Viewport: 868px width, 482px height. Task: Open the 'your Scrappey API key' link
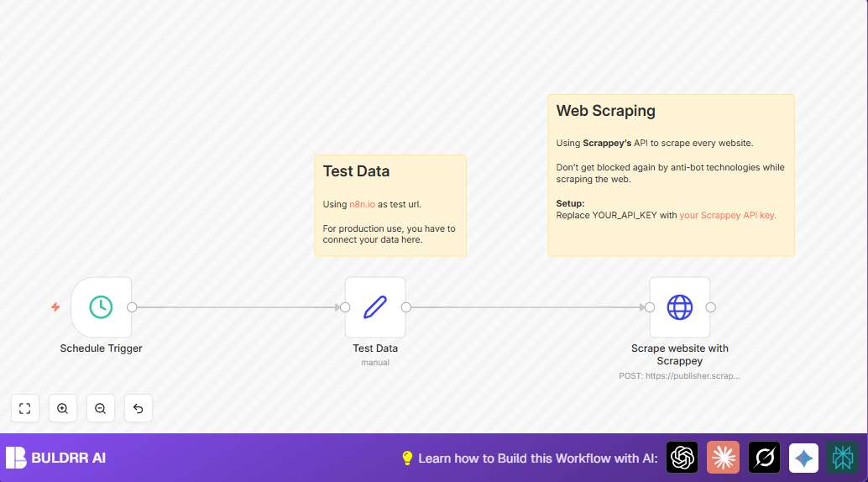728,216
